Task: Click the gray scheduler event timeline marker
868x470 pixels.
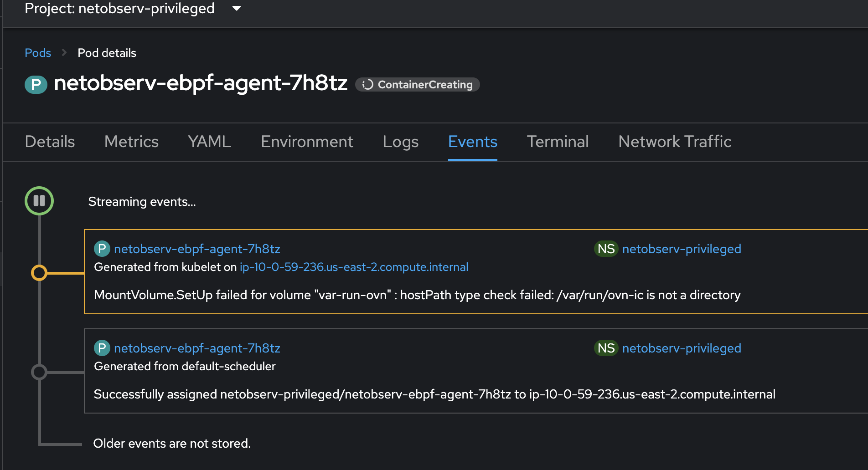Action: pos(39,372)
